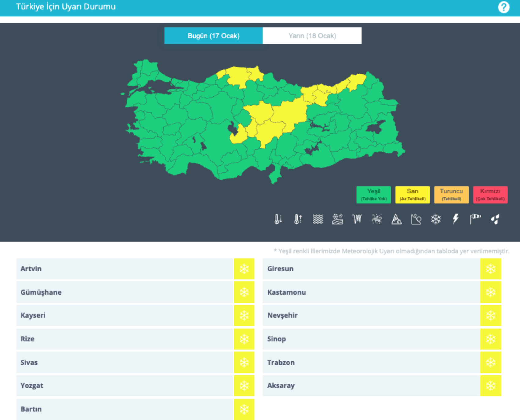
Task: Click the lightning bolt thunderstorm icon
Action: point(455,219)
